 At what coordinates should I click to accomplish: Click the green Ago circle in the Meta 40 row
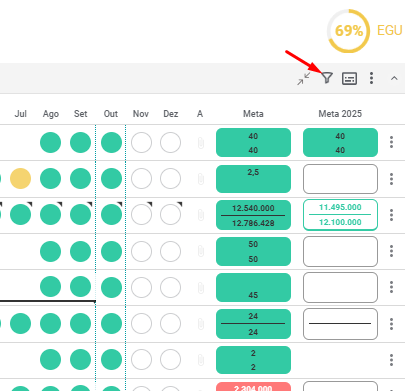click(50, 142)
